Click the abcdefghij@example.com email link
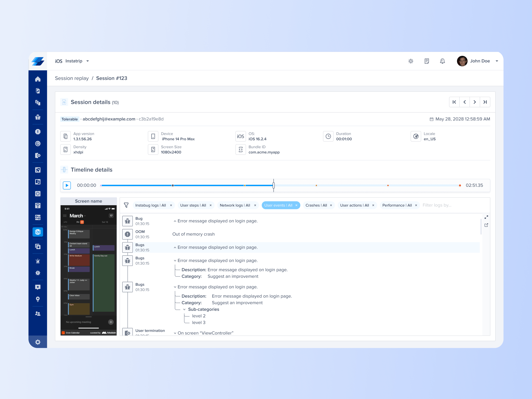 point(109,119)
